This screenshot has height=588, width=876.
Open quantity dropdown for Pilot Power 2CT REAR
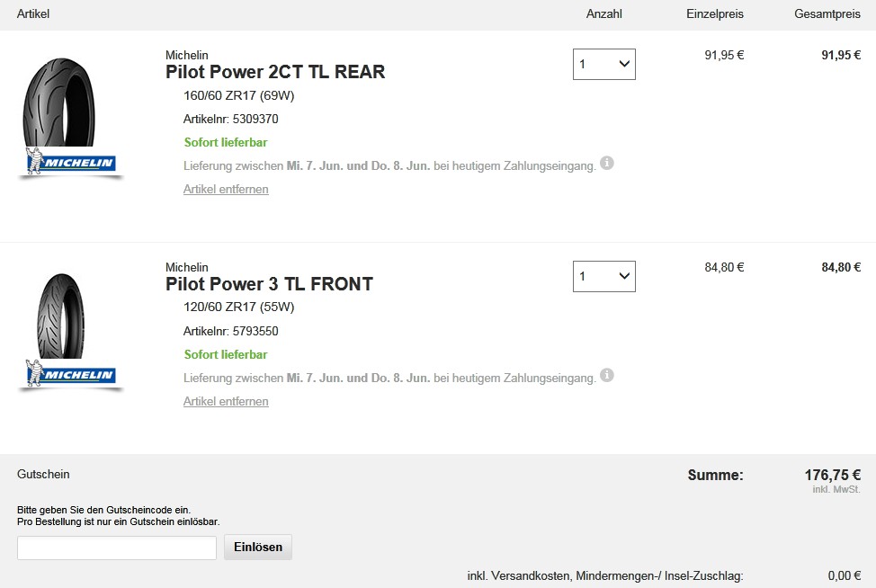pyautogui.click(x=603, y=64)
